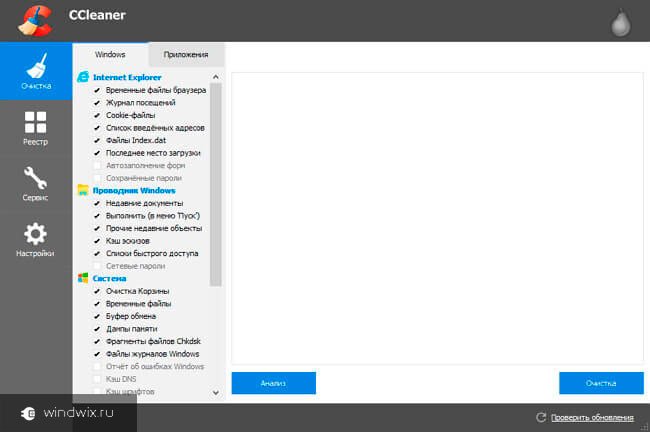Click the CCleaner logo icon

(x=35, y=20)
